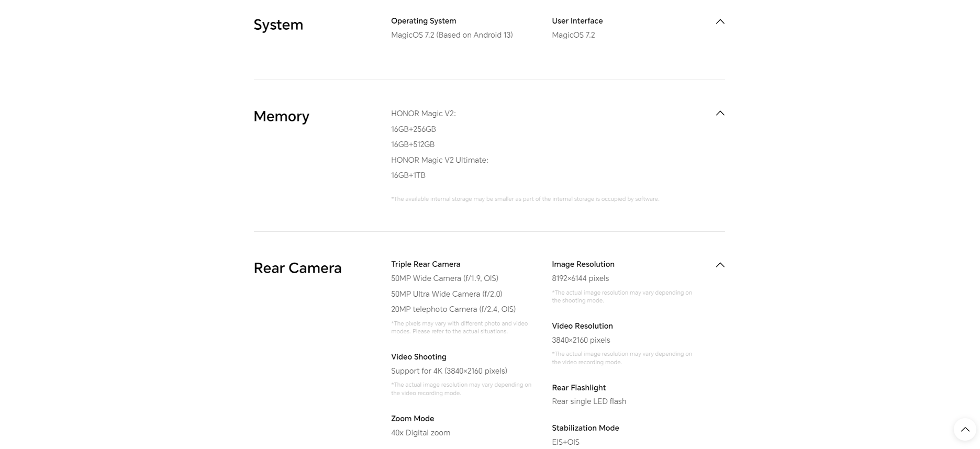Collapse the Rear Camera section chevron
This screenshot has width=980, height=449.
click(720, 265)
